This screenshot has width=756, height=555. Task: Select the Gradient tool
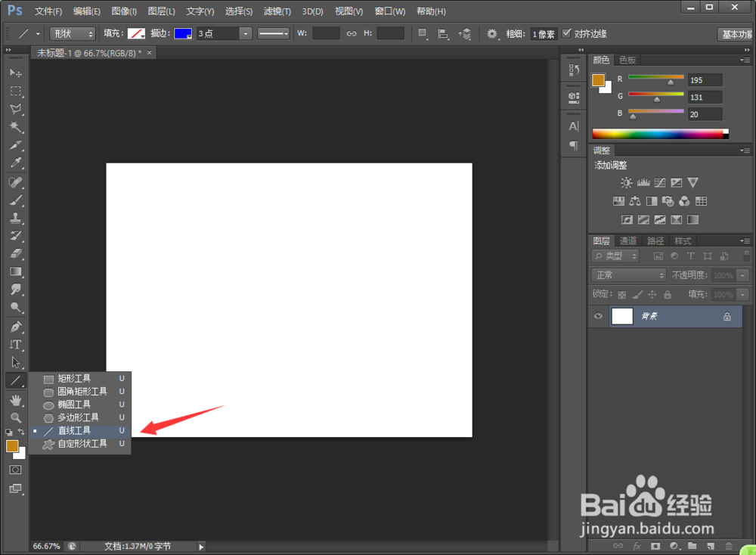pyautogui.click(x=15, y=271)
